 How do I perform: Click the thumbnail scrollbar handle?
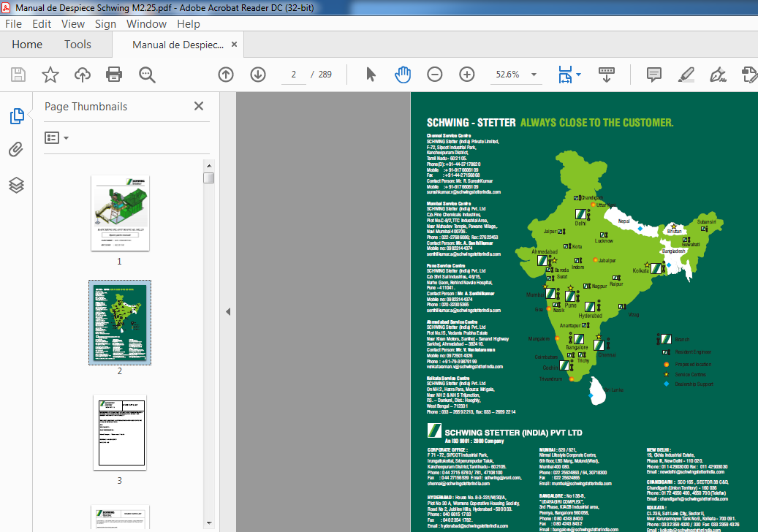pos(209,178)
